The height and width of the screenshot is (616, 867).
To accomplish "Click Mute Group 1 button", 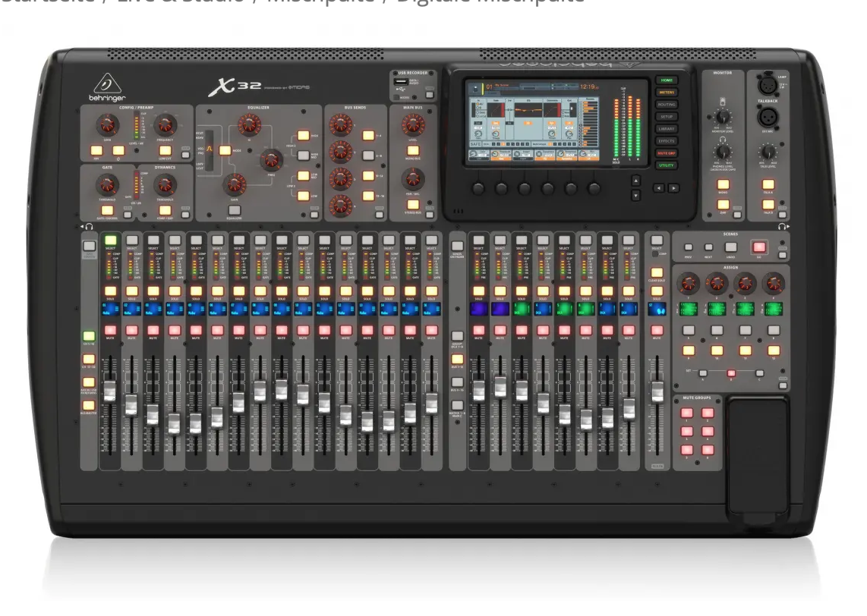I will coord(687,413).
